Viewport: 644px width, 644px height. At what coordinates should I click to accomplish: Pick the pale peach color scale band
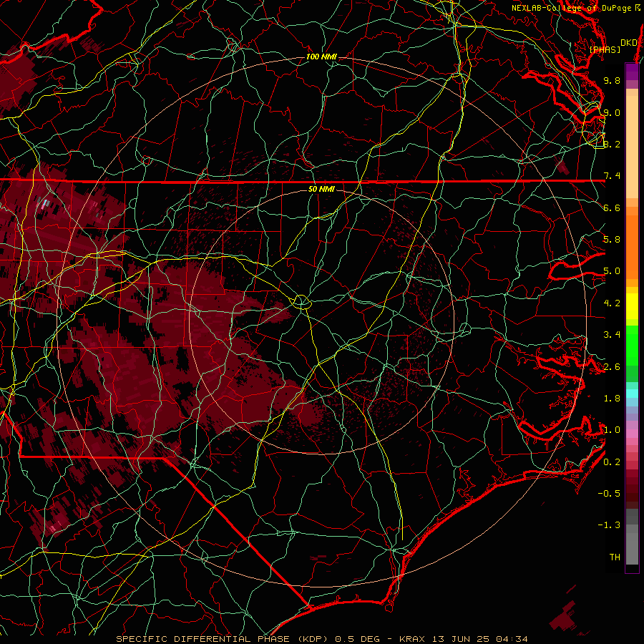[632, 148]
